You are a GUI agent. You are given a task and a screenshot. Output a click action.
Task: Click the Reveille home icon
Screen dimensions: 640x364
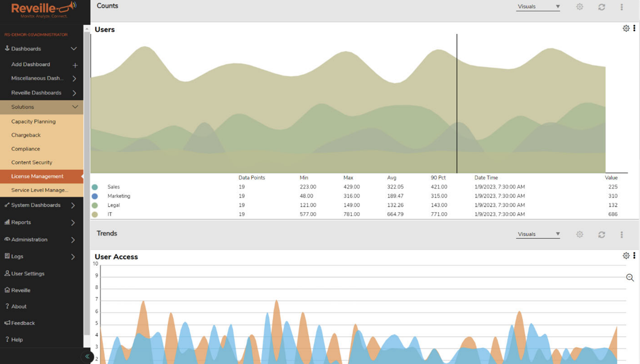(7, 290)
